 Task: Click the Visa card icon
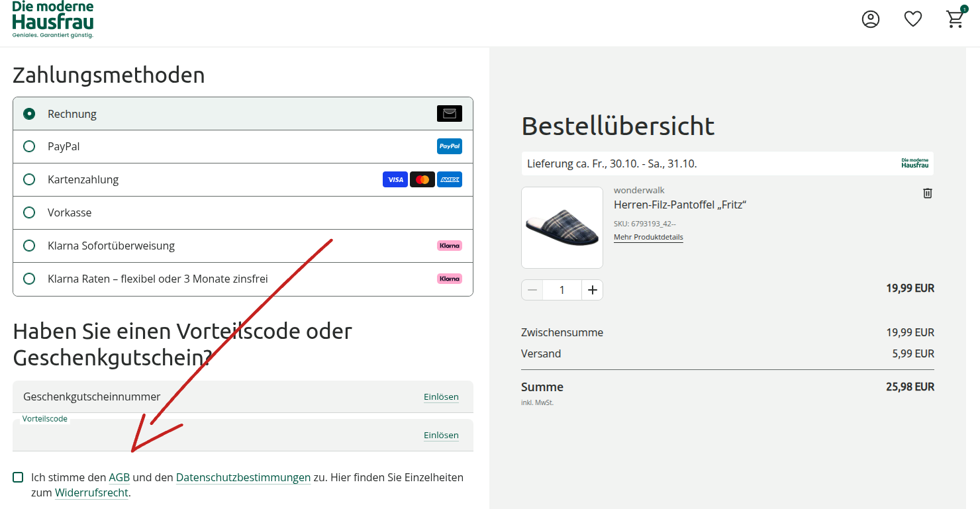pos(395,179)
